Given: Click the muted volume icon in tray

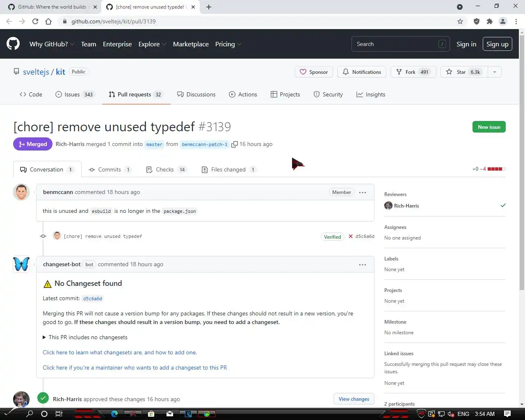Looking at the screenshot, I should click(451, 414).
